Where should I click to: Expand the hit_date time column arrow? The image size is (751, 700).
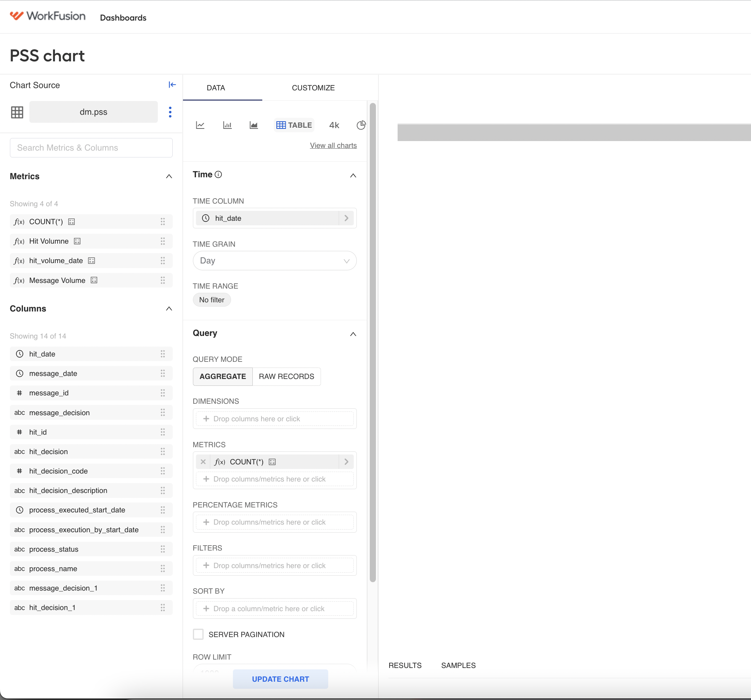[x=347, y=218]
